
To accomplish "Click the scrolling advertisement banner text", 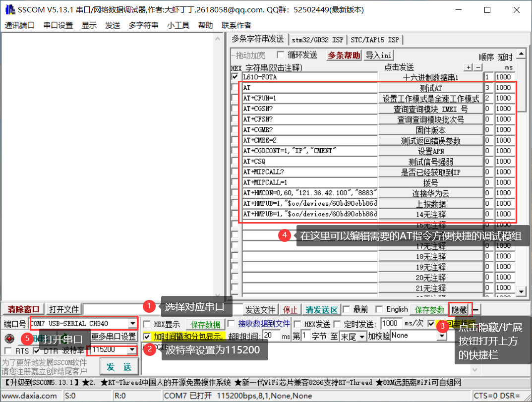I will pyautogui.click(x=232, y=383).
